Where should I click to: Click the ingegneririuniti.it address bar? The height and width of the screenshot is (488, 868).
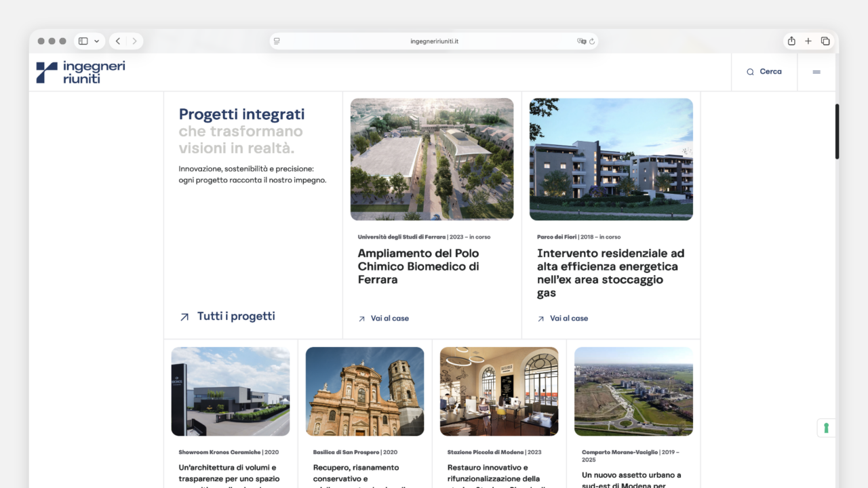(x=434, y=41)
